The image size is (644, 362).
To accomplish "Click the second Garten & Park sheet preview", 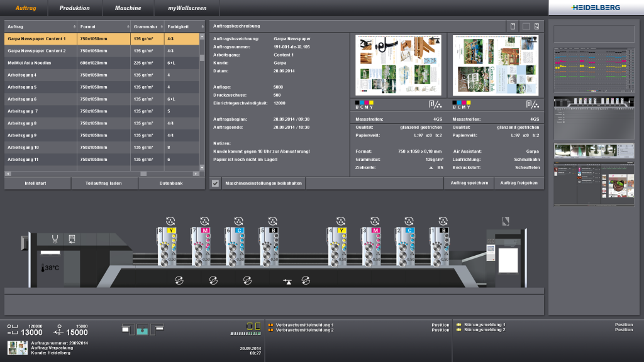I will (x=496, y=65).
